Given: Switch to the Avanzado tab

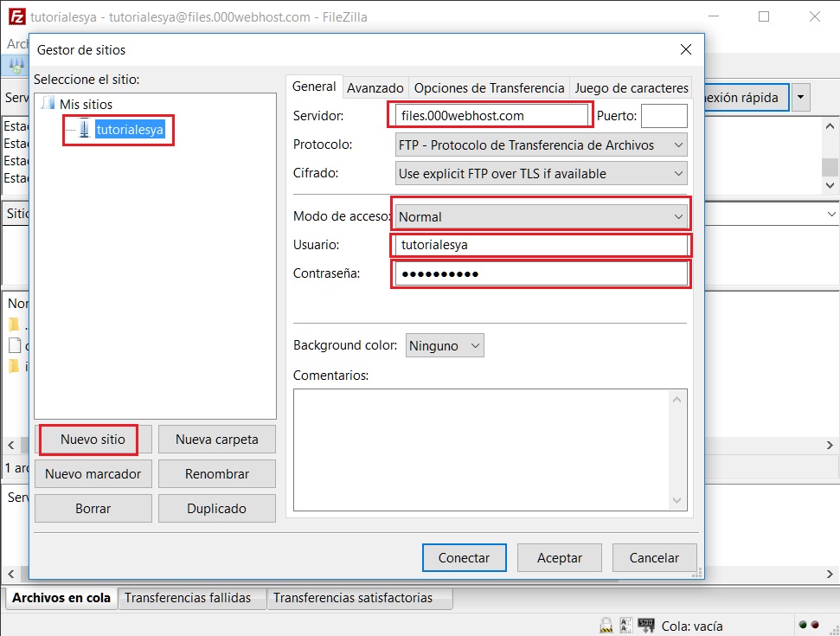Looking at the screenshot, I should tap(375, 88).
